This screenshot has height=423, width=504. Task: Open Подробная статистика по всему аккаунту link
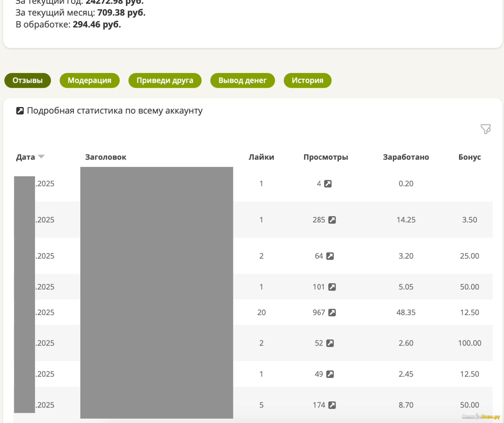115,111
